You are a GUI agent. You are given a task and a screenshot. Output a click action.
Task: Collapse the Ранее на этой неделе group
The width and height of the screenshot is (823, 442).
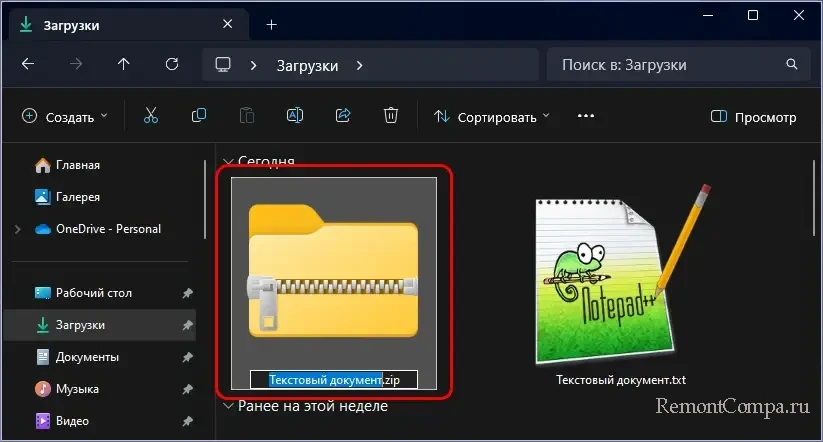(228, 406)
